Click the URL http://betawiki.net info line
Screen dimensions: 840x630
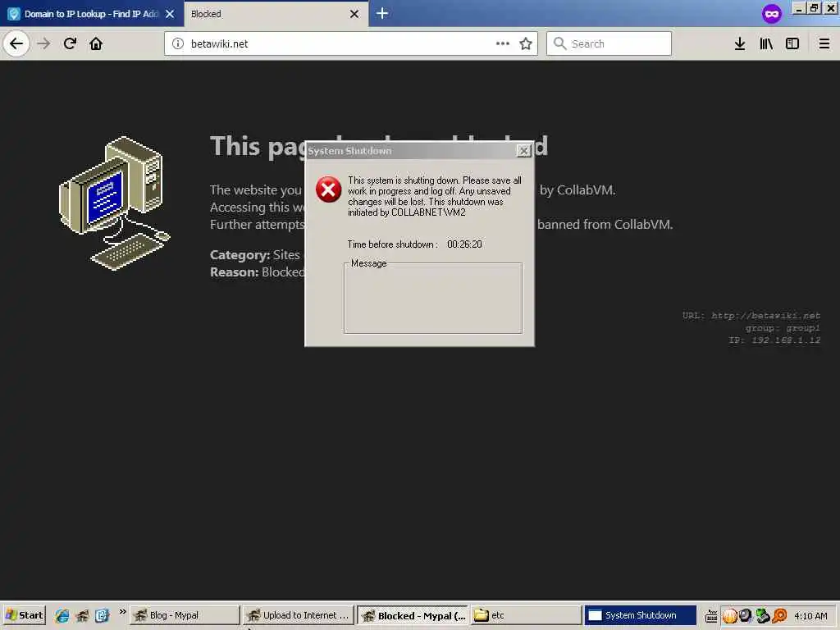[x=751, y=316]
